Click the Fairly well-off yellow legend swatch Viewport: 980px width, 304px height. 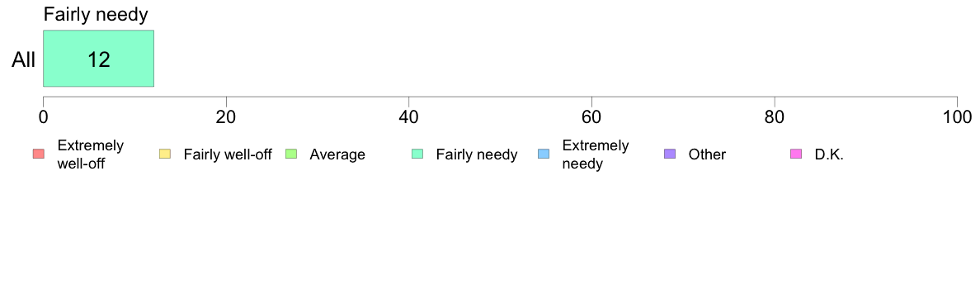165,154
